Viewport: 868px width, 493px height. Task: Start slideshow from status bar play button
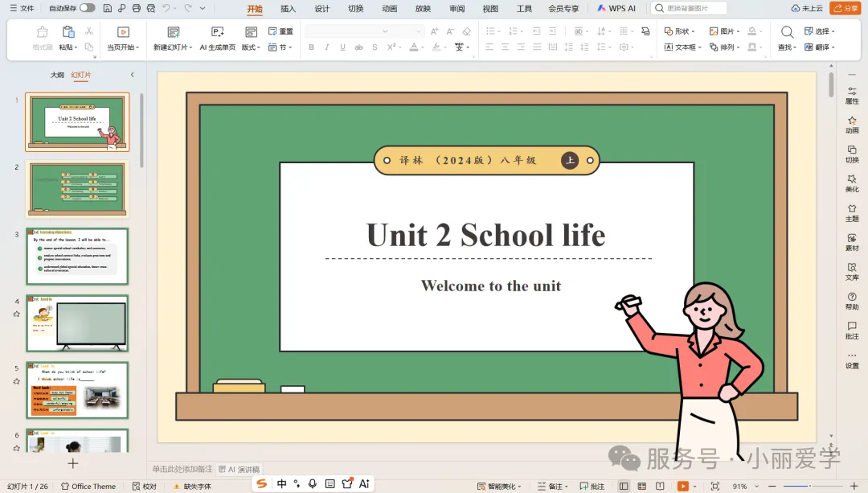click(x=682, y=486)
